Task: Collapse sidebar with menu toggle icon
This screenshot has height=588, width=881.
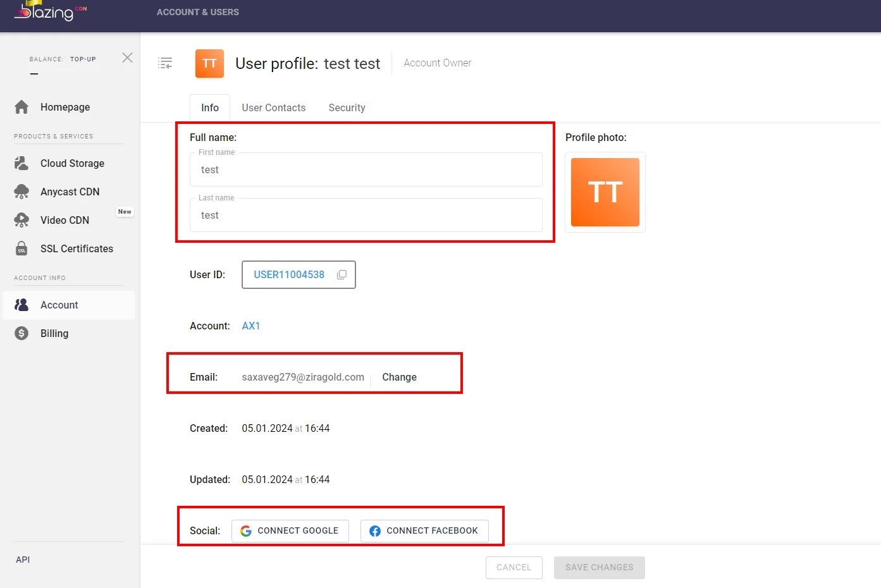Action: pyautogui.click(x=165, y=63)
